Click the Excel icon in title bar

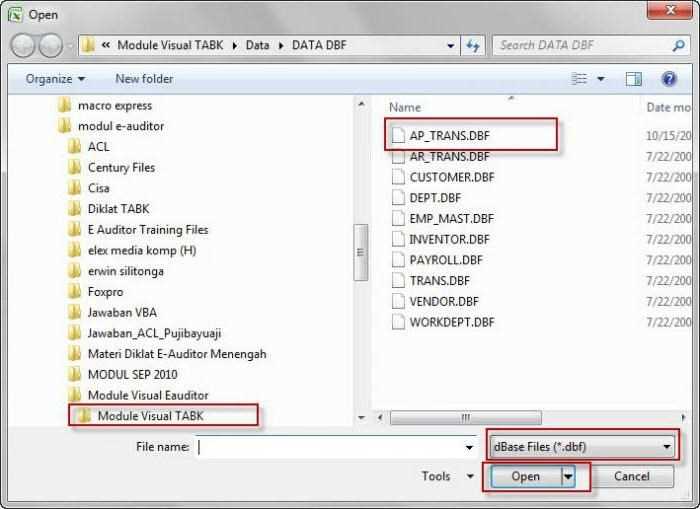(15, 15)
